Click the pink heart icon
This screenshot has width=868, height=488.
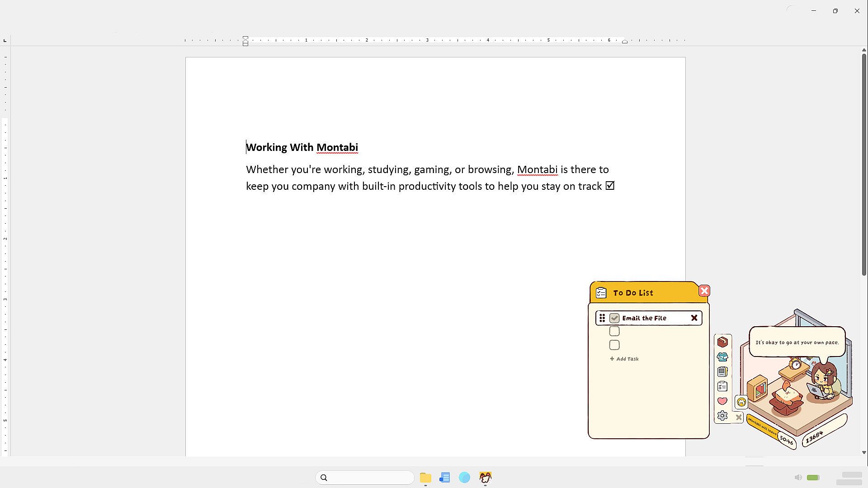click(722, 401)
